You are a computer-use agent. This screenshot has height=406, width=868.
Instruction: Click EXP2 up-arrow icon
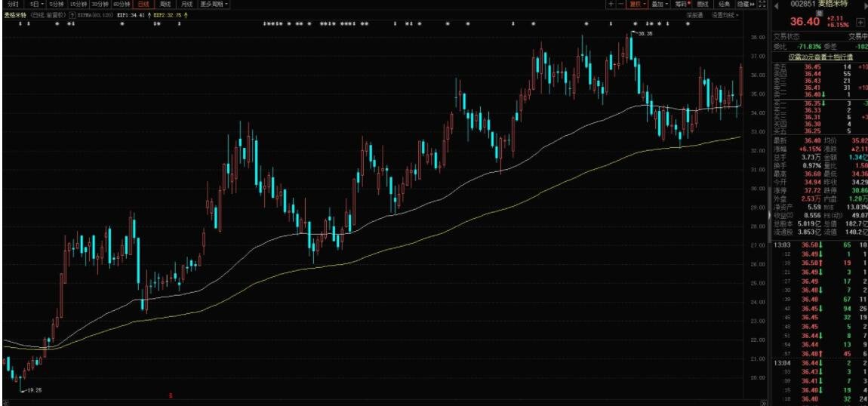click(x=186, y=15)
